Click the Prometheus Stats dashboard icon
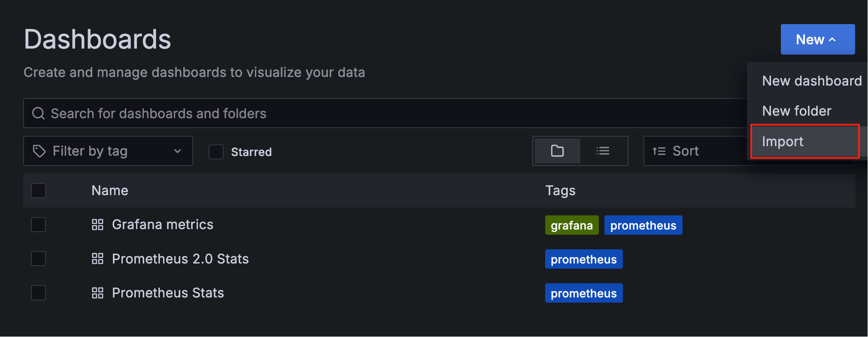Viewport: 868px width, 337px height. click(x=98, y=293)
